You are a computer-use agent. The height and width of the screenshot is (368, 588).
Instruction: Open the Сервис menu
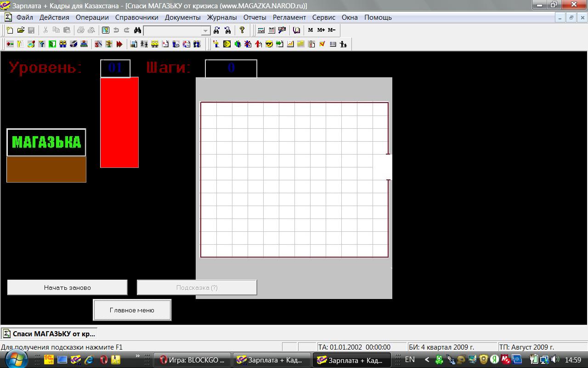324,17
